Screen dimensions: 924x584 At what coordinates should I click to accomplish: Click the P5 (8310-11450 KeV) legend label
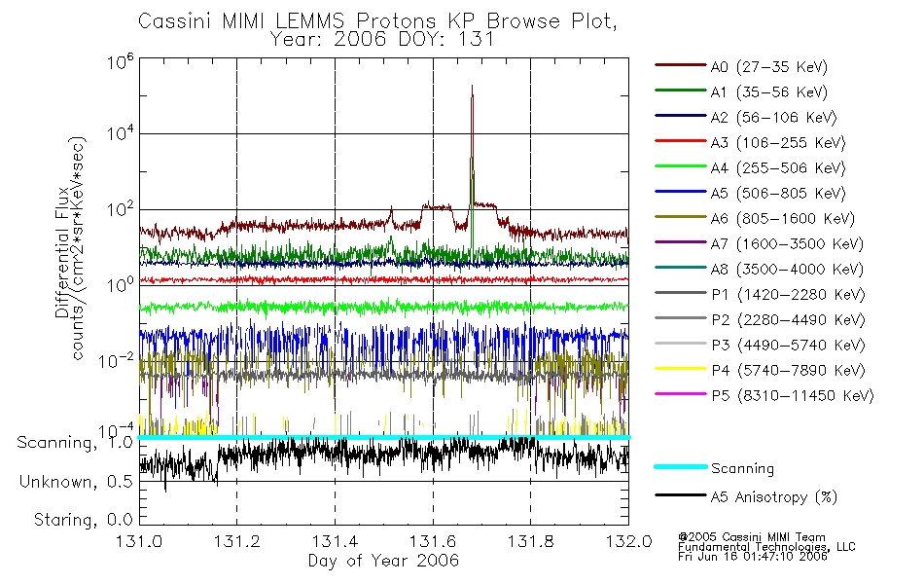click(x=793, y=396)
